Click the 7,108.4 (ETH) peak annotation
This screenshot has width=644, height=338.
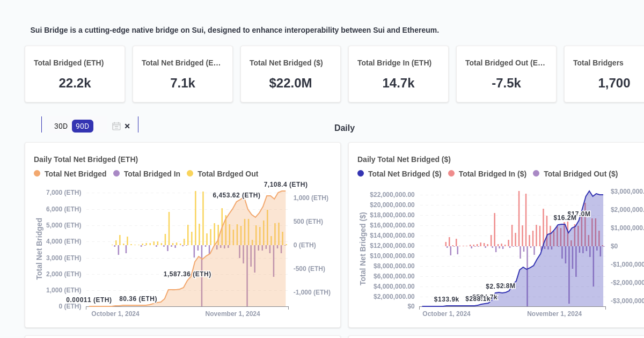pyautogui.click(x=286, y=184)
